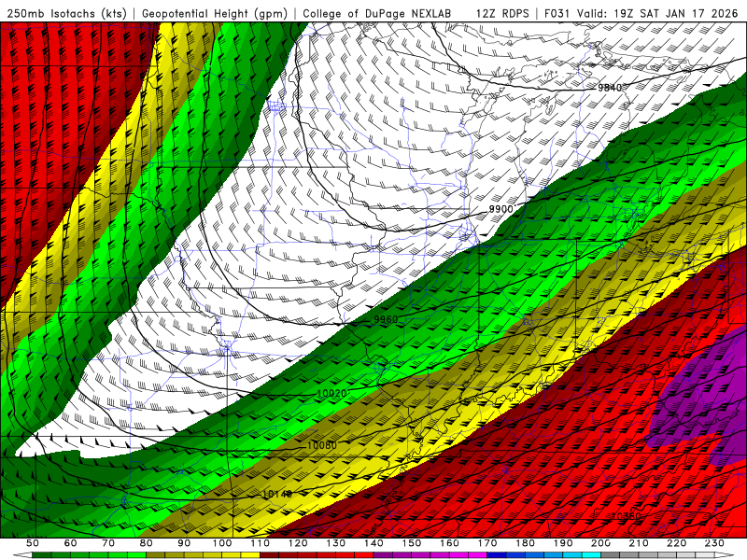Viewport: 747px width, 560px height.
Task: Click the 9840 height contour label
Action: [x=610, y=88]
